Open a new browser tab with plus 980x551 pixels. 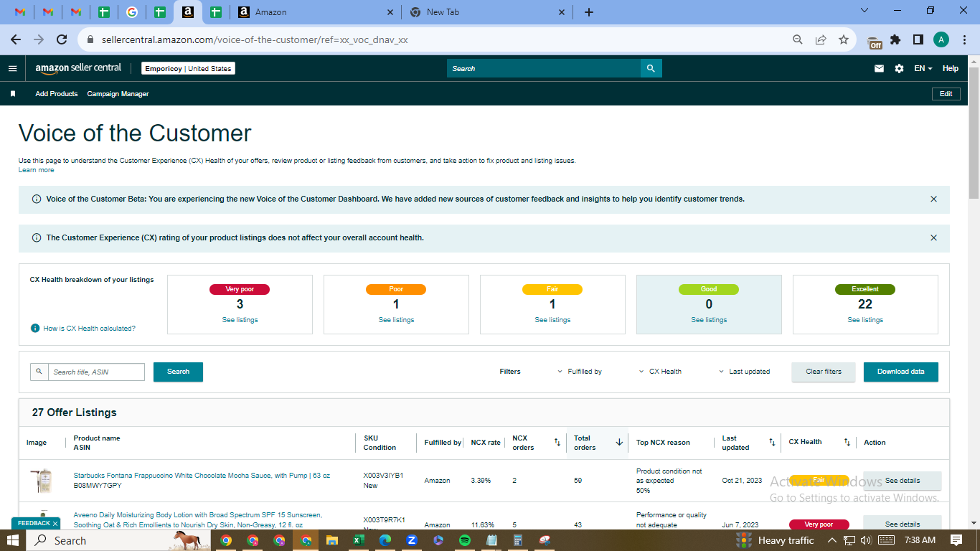point(589,12)
